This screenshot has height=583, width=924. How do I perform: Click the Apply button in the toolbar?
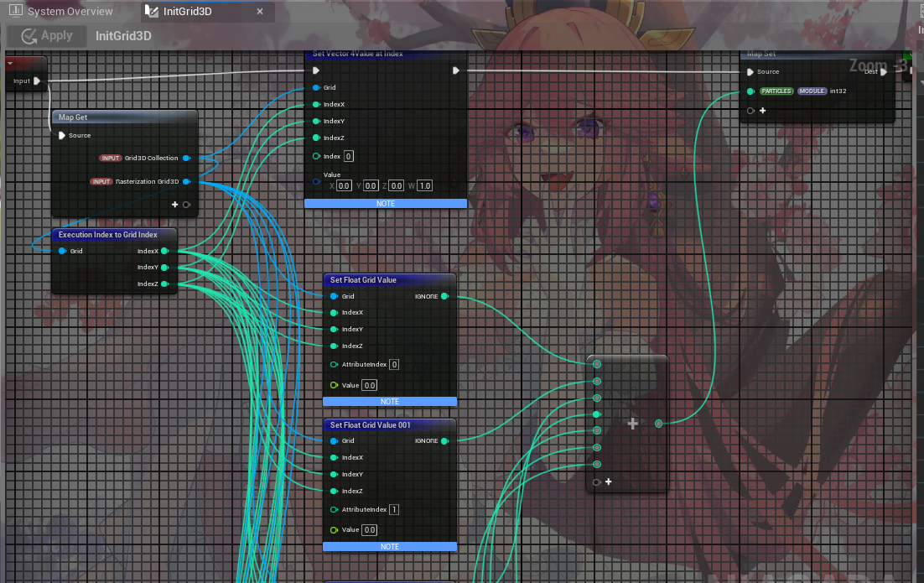point(47,36)
